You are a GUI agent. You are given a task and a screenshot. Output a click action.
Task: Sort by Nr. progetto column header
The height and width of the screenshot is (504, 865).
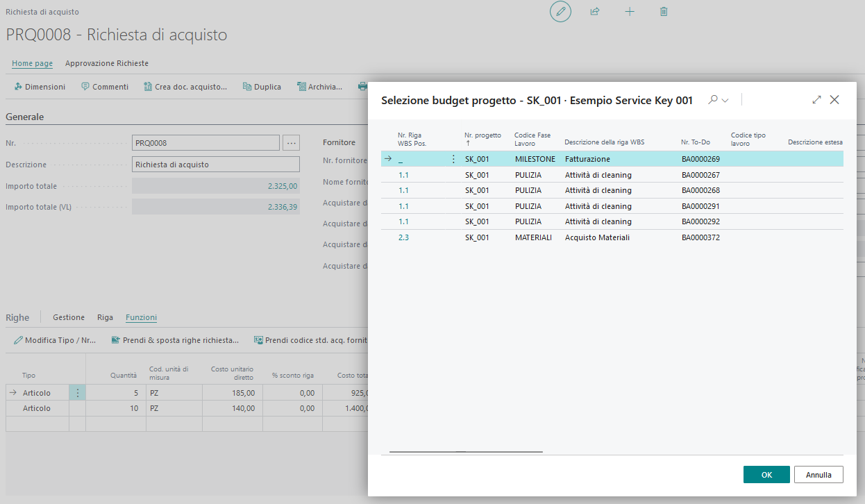pos(482,139)
